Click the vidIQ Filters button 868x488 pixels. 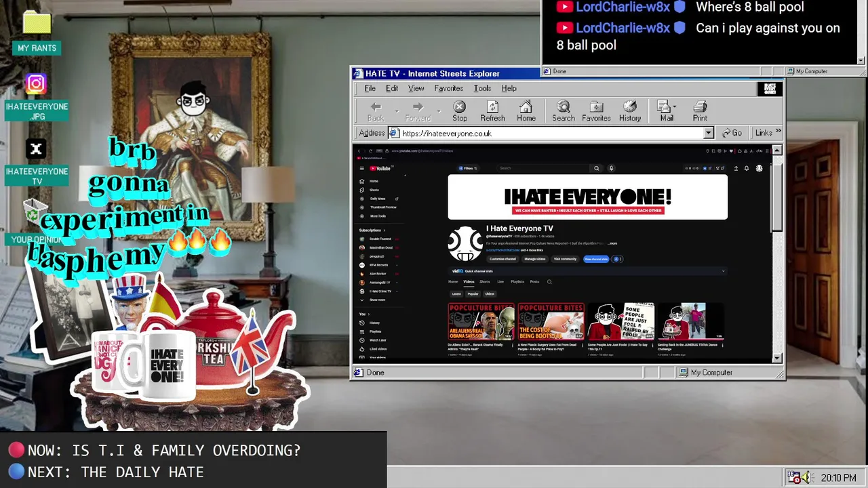[x=468, y=168]
